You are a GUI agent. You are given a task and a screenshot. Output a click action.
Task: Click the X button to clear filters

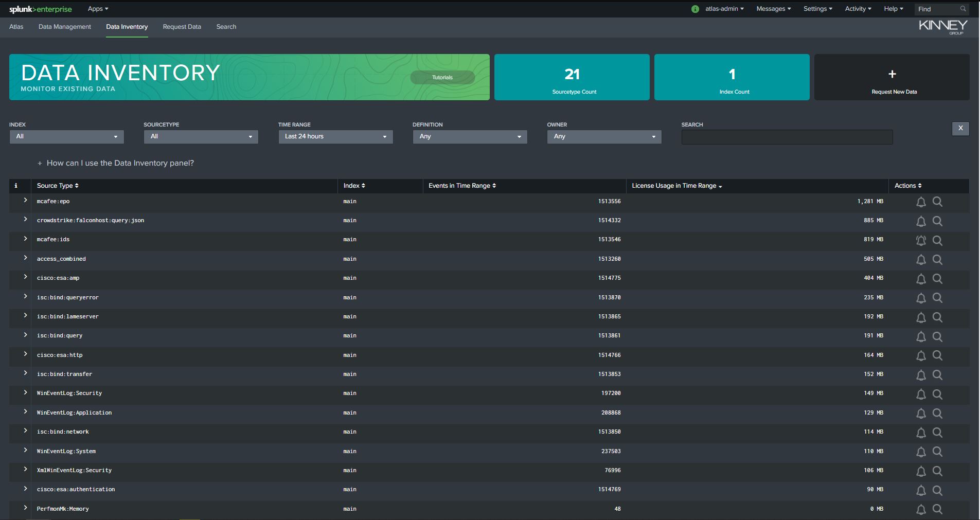point(960,129)
